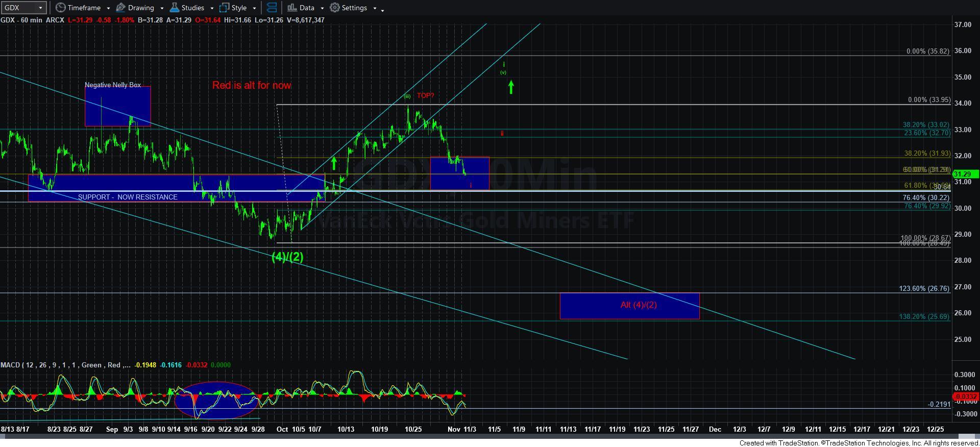Click the bid 'B=31.28' value
This screenshot has height=447, width=980.
[151, 20]
